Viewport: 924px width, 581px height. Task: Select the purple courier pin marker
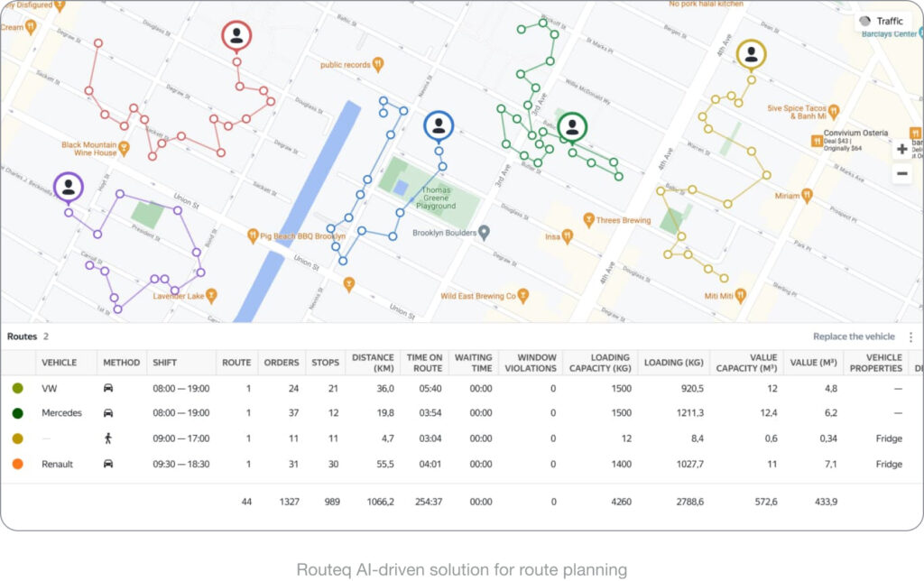pos(69,188)
